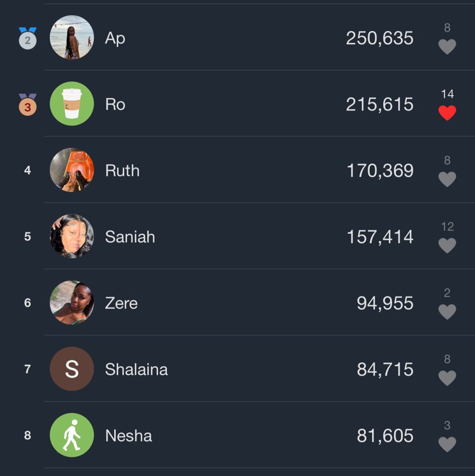
Task: Tap the heart beside Shalaina's score
Action: 447,377
